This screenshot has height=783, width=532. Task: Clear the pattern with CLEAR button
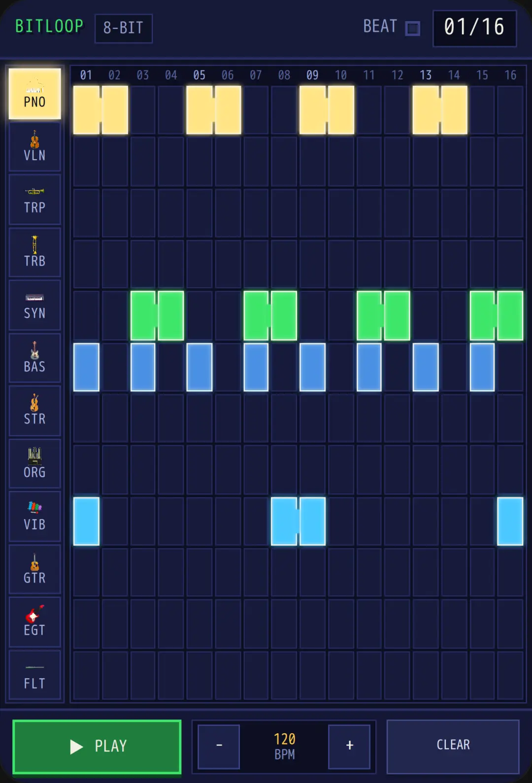453,747
